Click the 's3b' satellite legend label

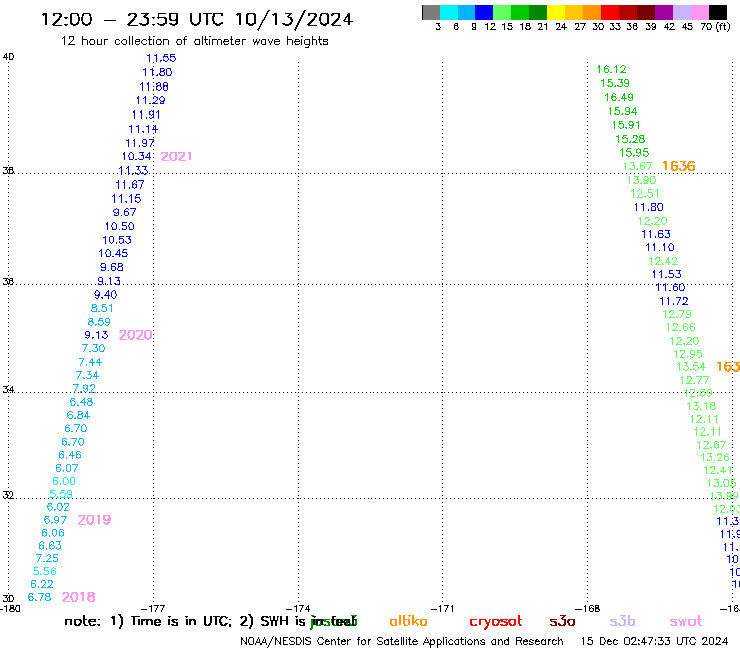click(622, 621)
